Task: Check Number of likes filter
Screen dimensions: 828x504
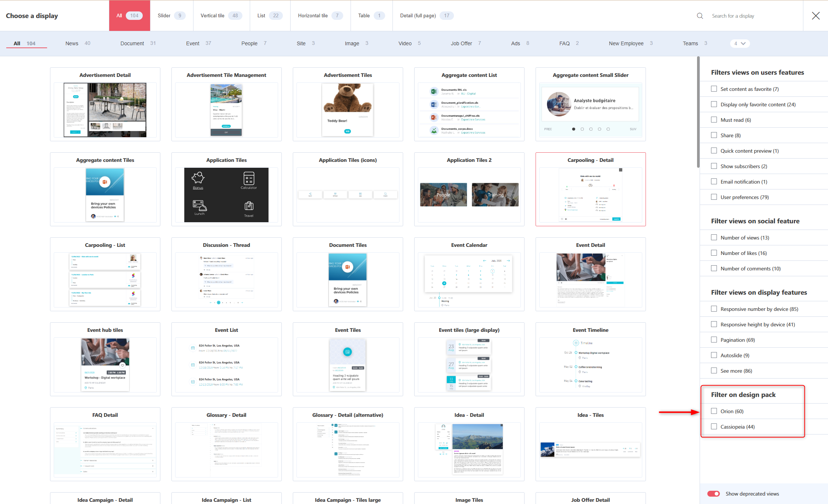Action: click(x=714, y=253)
